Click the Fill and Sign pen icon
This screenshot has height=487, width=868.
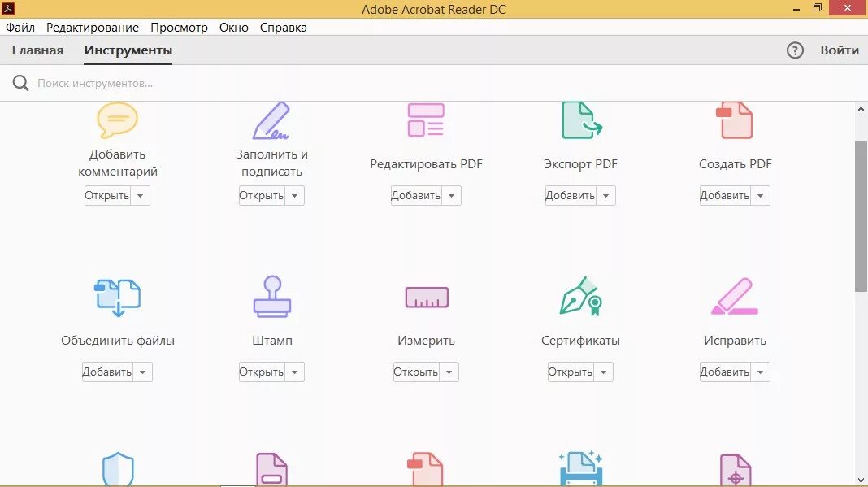[x=271, y=120]
